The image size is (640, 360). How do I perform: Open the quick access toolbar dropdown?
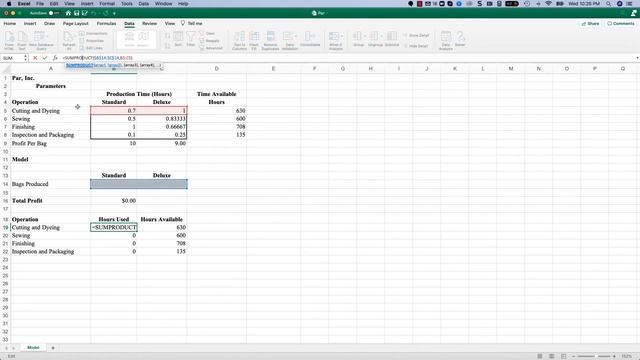pyautogui.click(x=114, y=13)
